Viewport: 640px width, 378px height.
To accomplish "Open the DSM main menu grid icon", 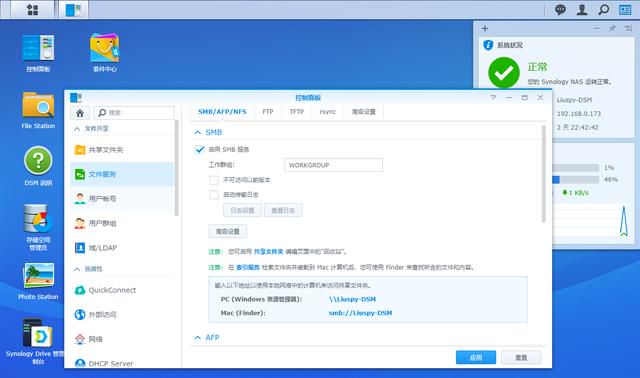I will 32,9.
